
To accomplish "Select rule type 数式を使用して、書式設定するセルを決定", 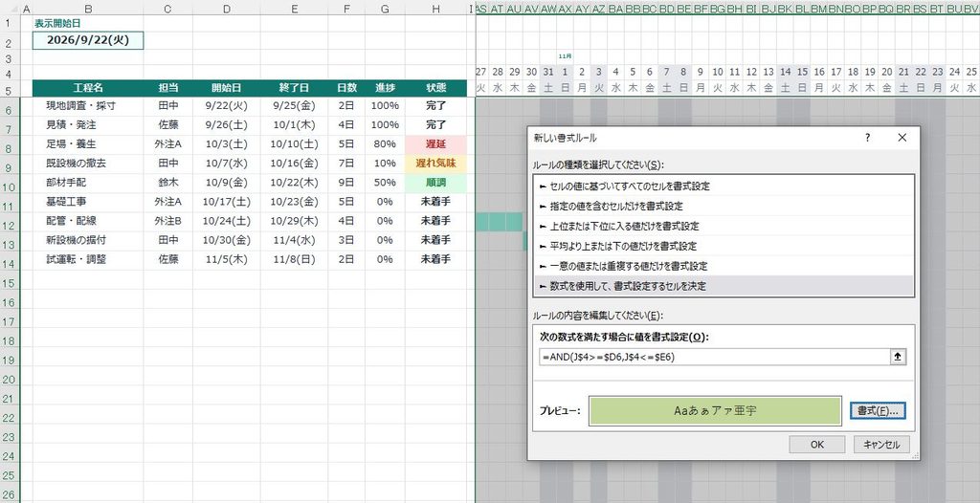I will coord(724,286).
